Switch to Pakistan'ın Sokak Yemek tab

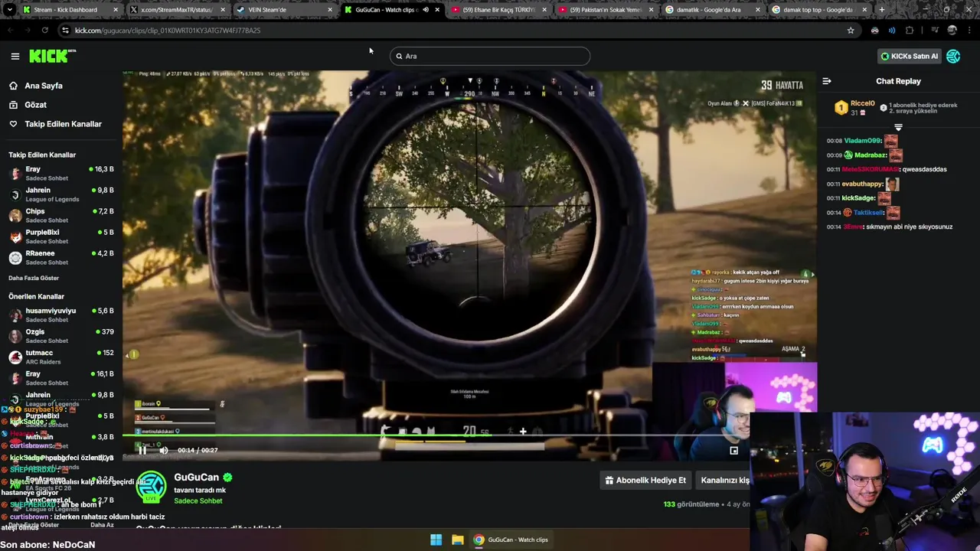(x=606, y=10)
